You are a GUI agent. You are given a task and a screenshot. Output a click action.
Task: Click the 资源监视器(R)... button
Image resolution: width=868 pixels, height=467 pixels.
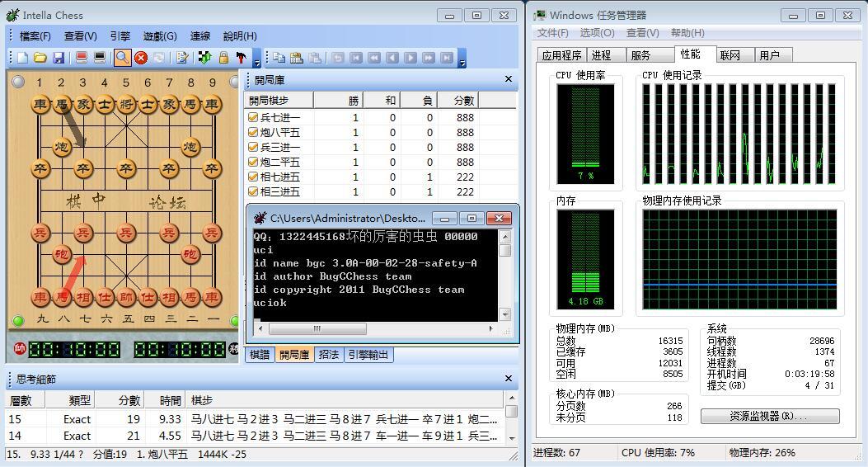click(770, 416)
